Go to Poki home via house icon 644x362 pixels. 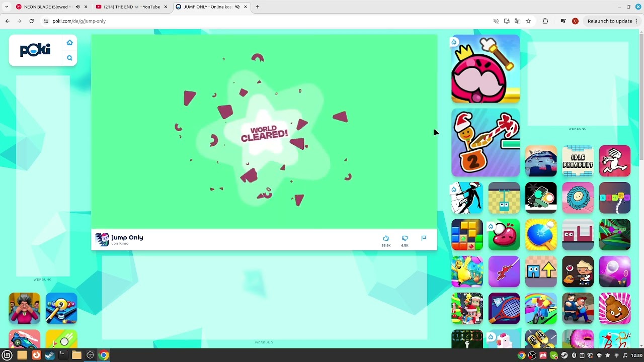tap(69, 43)
